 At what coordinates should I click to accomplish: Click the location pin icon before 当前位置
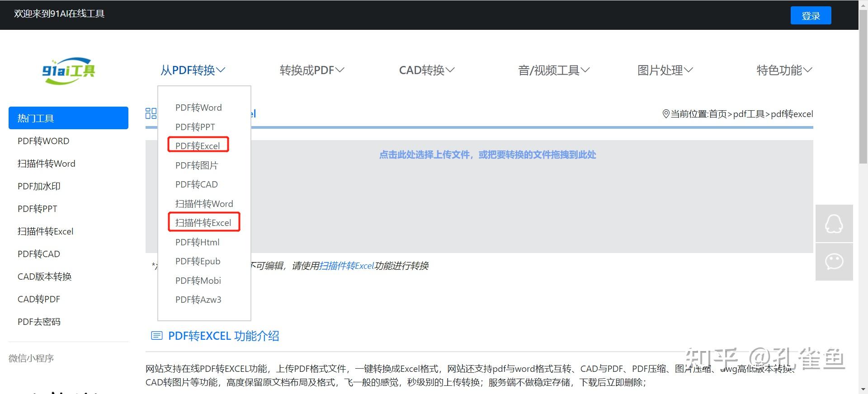pos(666,114)
